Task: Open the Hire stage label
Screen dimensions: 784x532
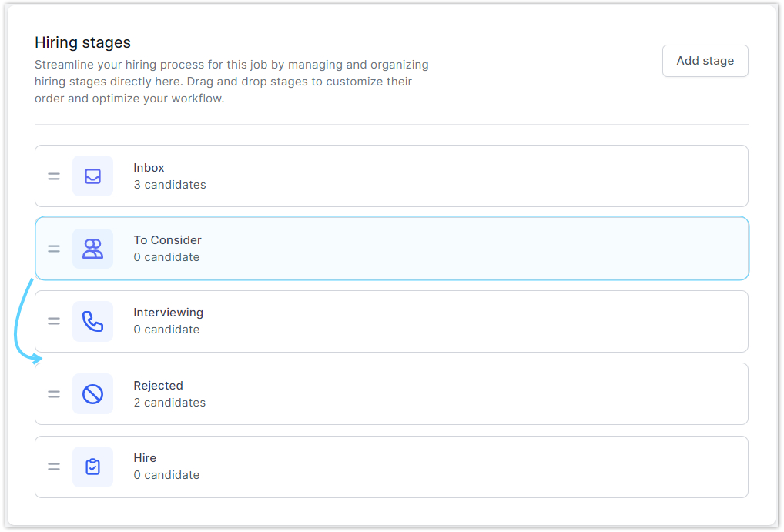Action: coord(145,458)
